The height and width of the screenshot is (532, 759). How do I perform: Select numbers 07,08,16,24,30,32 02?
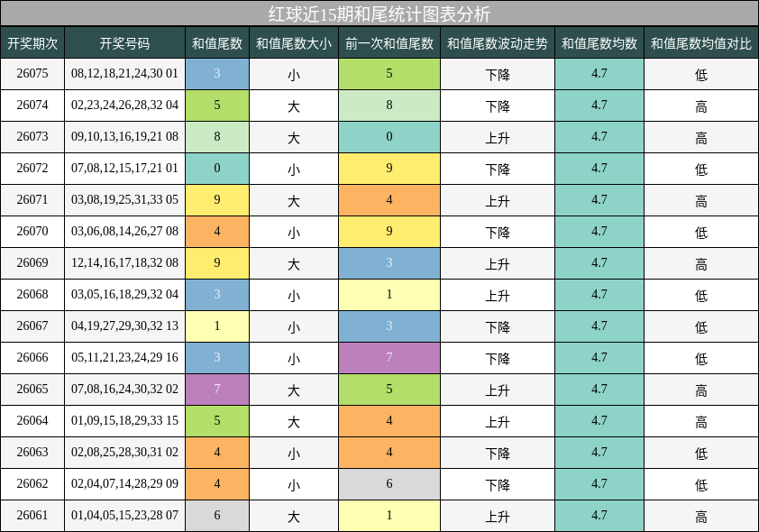[x=125, y=390]
